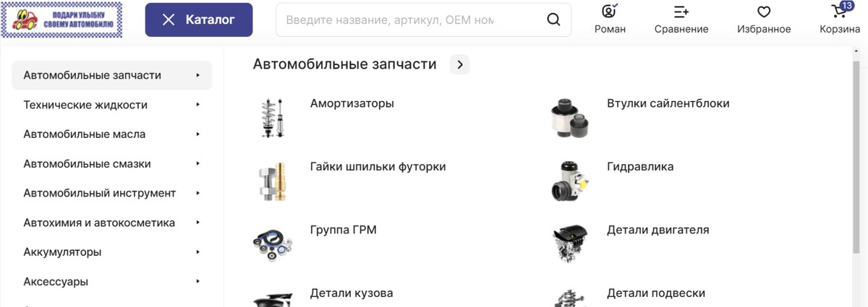This screenshot has height=307, width=868.
Task: Close the catalog with Каталог button
Action: 199,20
